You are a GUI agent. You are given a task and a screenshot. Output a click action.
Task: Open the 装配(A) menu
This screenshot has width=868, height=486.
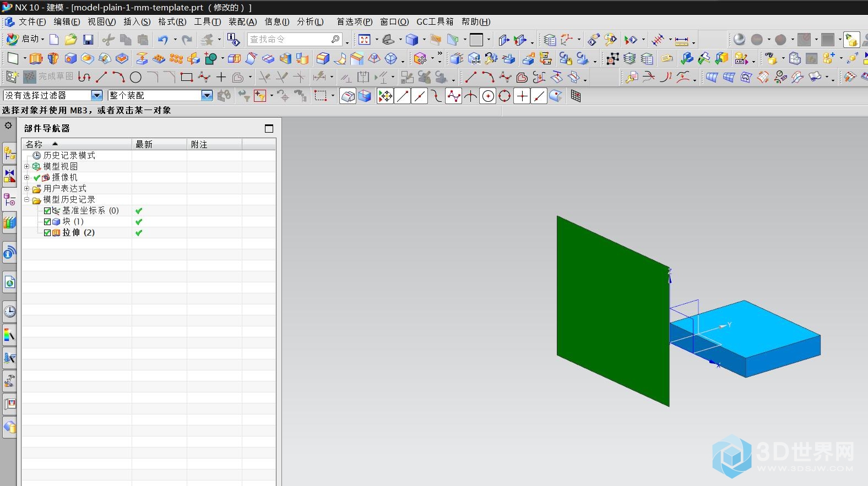coord(242,21)
